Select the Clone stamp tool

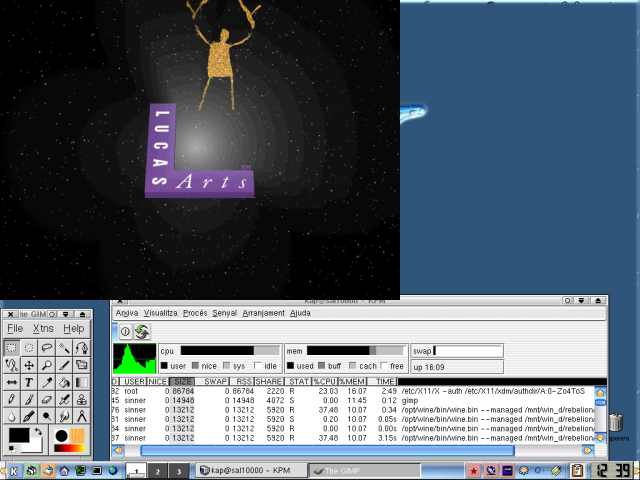pos(82,400)
